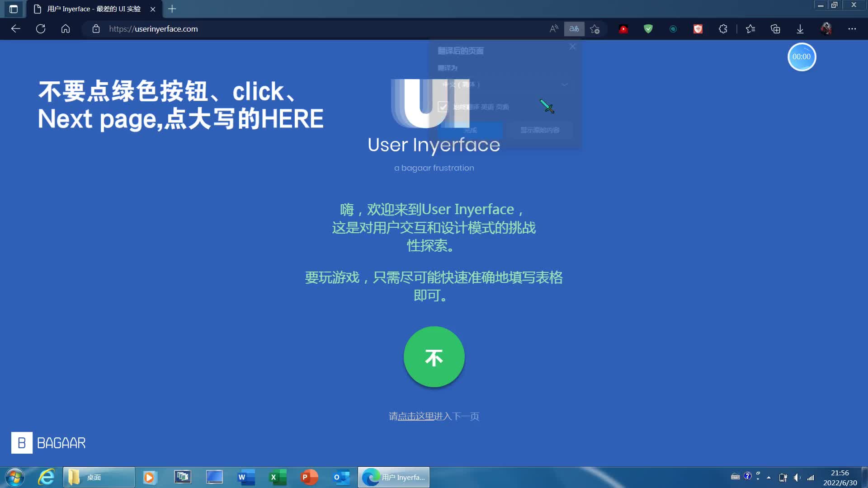Click the browser back arrow

[16, 29]
